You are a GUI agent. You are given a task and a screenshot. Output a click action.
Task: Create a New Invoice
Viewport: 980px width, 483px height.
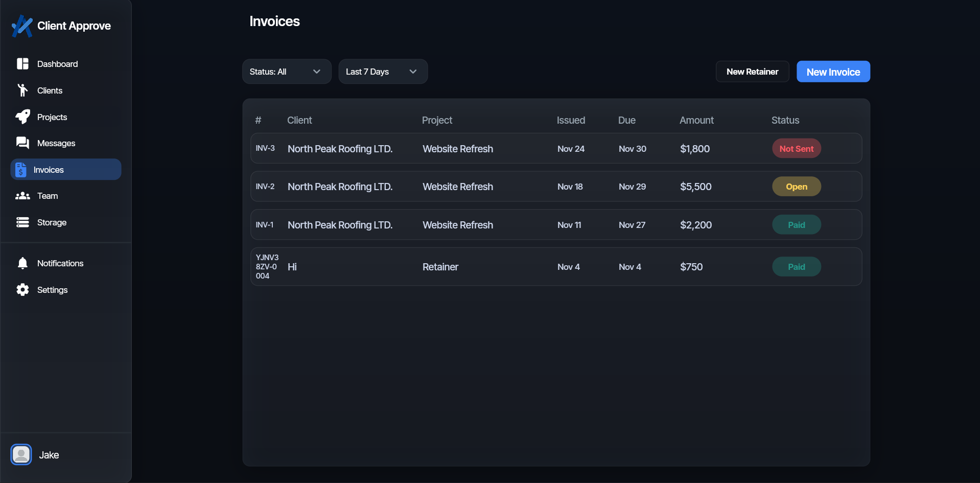(833, 72)
